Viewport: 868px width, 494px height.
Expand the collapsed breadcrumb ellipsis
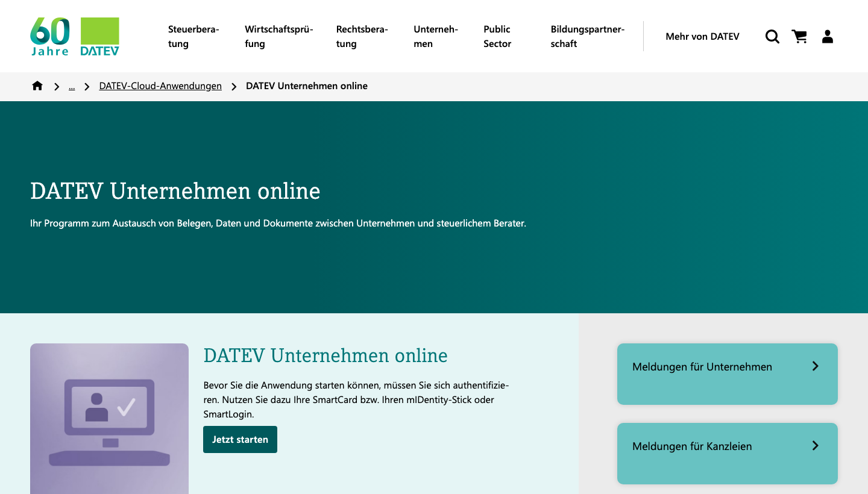(72, 87)
